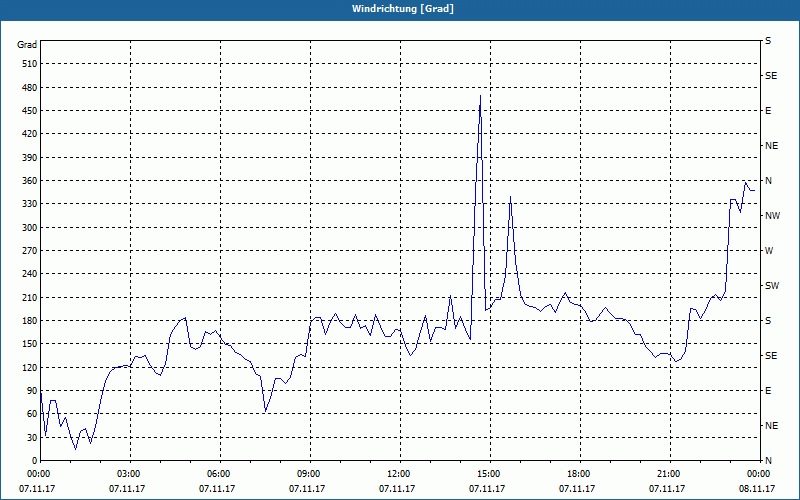Select the 60 y-axis tick label
800x500 pixels.
(33, 414)
